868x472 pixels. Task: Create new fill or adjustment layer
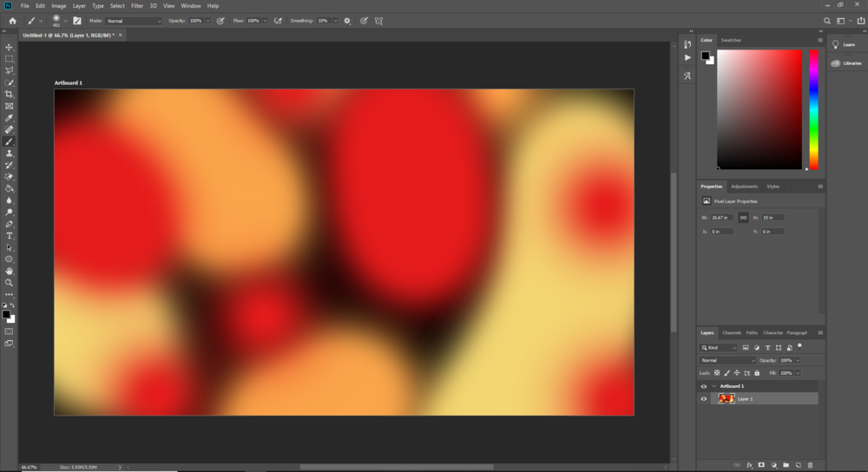point(773,465)
